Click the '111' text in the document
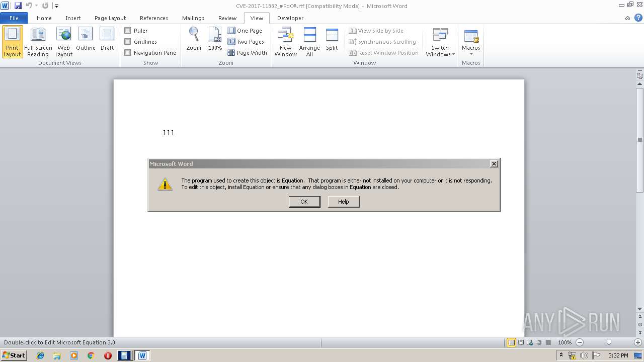The image size is (644, 362). coord(169,133)
